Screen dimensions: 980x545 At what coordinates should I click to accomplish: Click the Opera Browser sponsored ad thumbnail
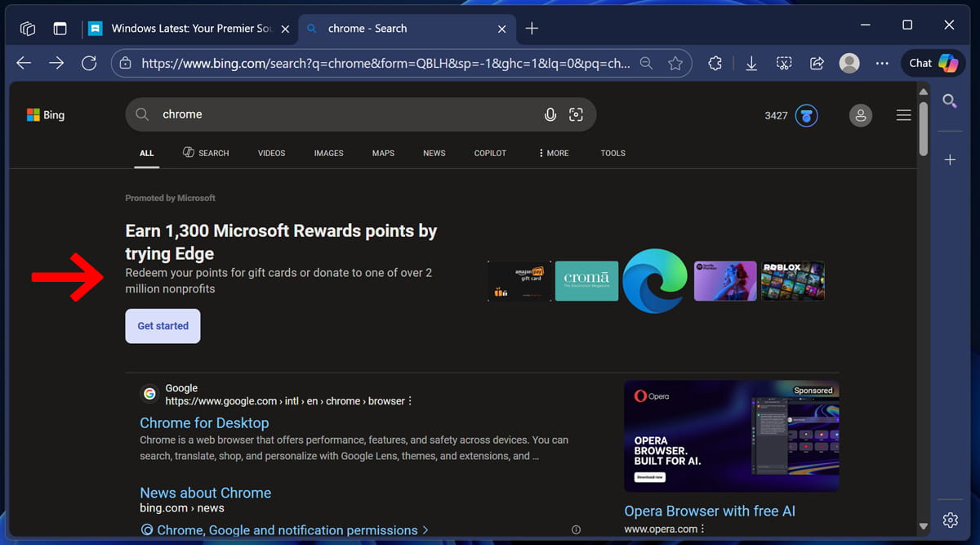(731, 436)
